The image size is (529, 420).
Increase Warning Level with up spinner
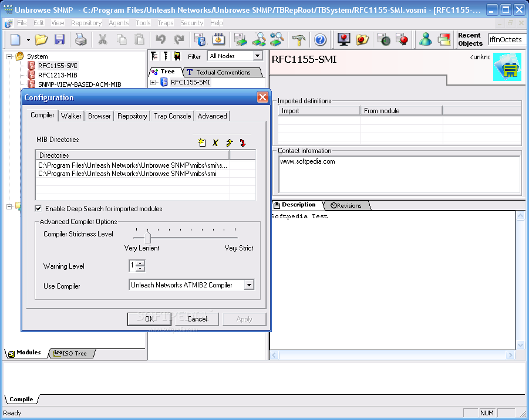pyautogui.click(x=141, y=263)
